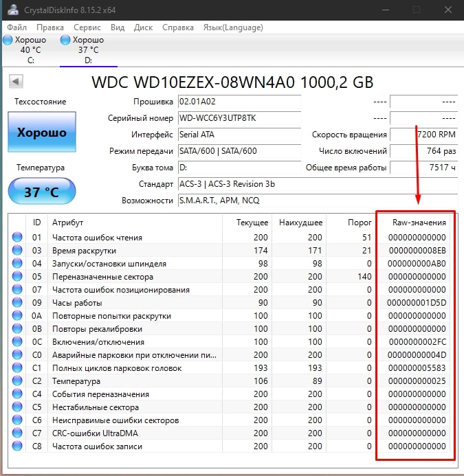
Task: Click status orb for attribute C1 row
Action: (17, 367)
